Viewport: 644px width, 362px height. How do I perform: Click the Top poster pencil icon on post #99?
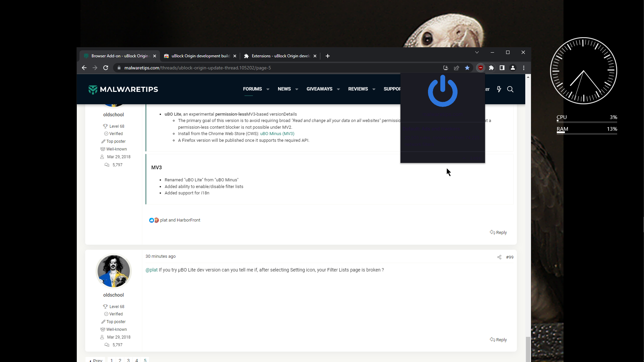(x=103, y=322)
